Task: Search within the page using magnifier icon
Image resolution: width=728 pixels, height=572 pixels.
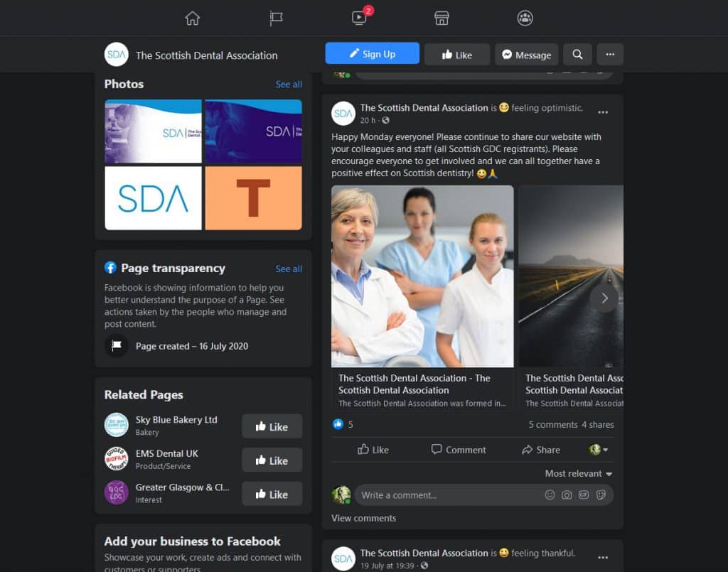Action: [x=577, y=55]
